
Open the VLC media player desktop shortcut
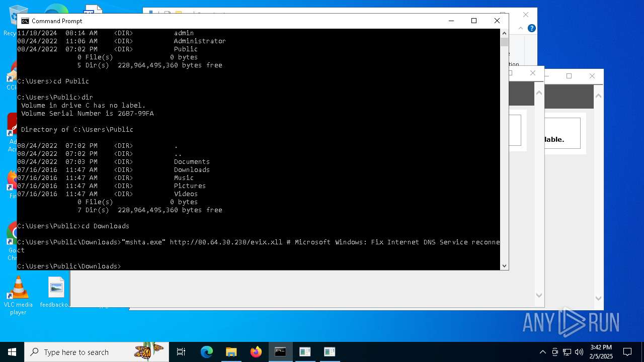point(18,296)
